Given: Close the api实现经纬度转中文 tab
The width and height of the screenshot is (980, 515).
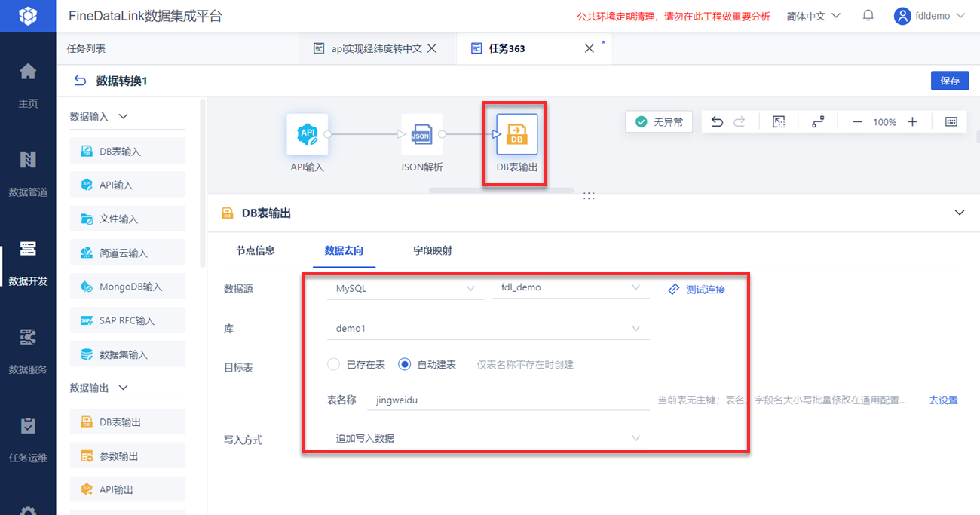Looking at the screenshot, I should click(x=432, y=48).
